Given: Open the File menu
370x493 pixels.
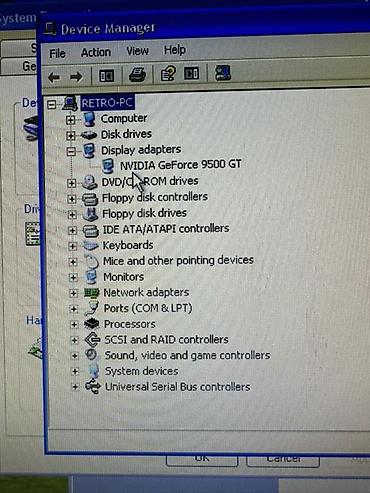Looking at the screenshot, I should 57,53.
